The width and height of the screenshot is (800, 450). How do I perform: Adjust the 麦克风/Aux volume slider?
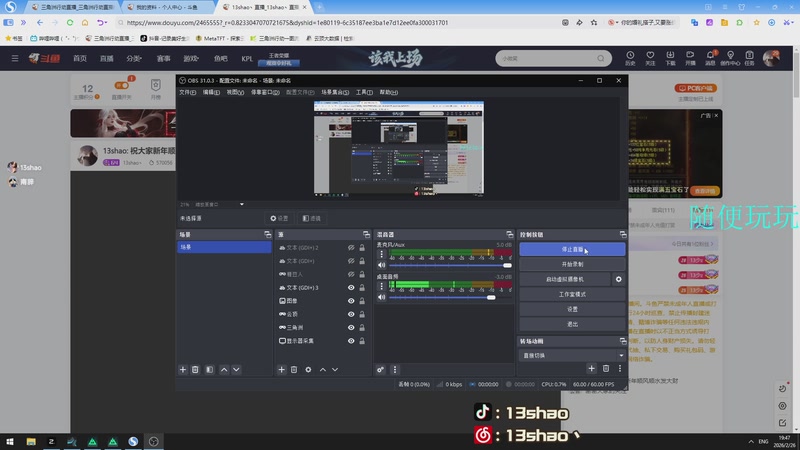[x=450, y=265]
